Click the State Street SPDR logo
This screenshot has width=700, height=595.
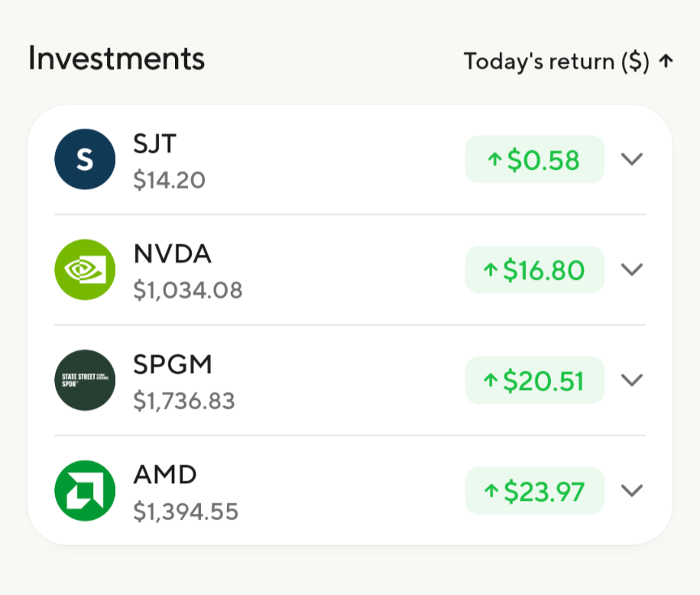(84, 380)
